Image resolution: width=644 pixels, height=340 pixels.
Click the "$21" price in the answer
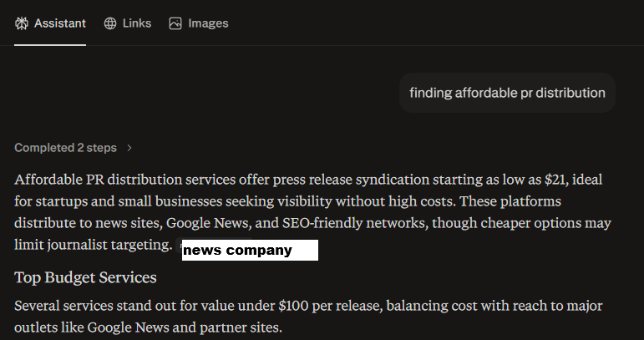[x=555, y=180]
